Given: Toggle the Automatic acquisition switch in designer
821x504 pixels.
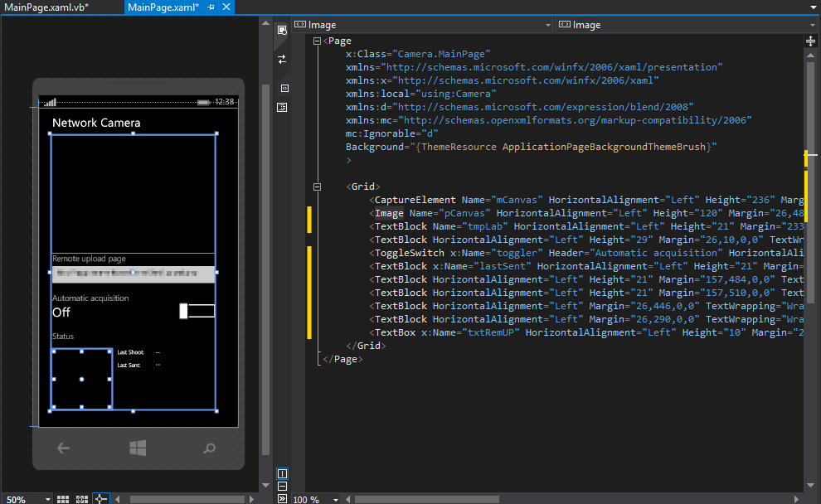Looking at the screenshot, I should coord(197,311).
